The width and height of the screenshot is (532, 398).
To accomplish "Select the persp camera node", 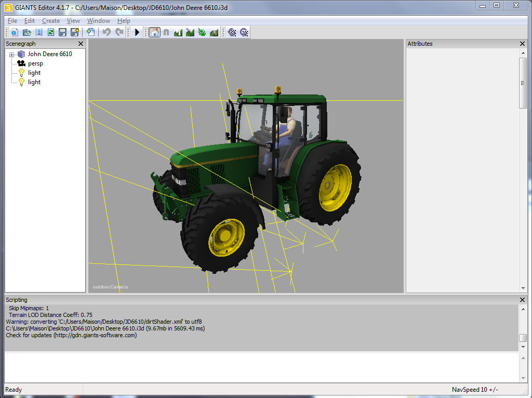I will 35,63.
